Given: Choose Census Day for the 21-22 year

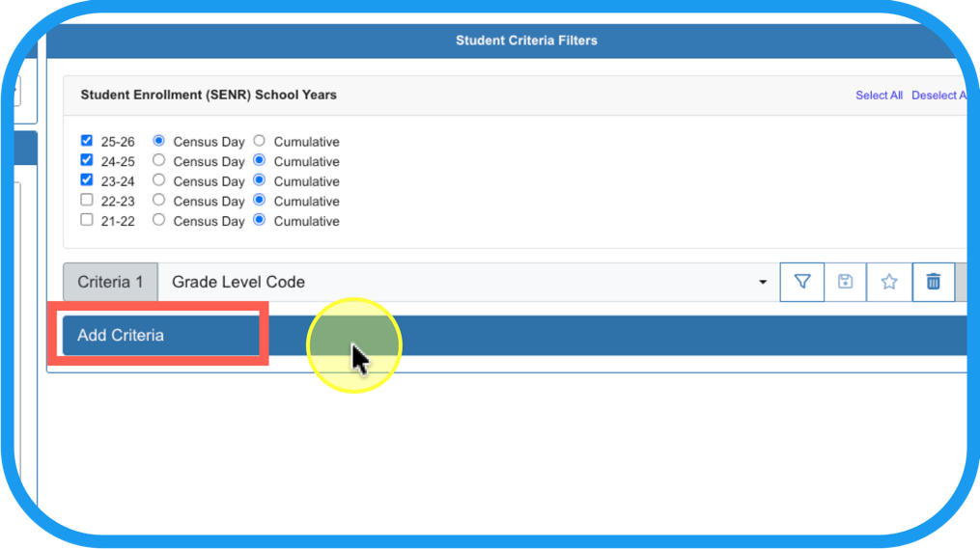Looking at the screenshot, I should [x=159, y=220].
